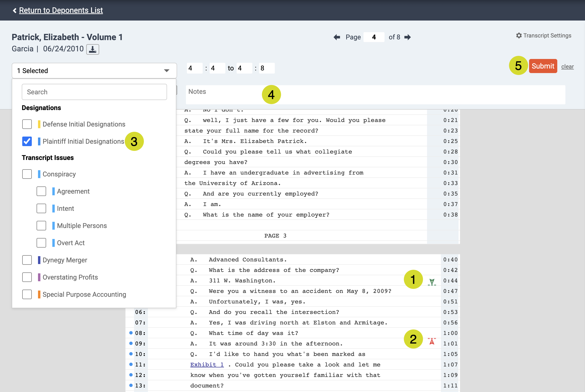Click the start line field of the range
The width and height of the screenshot is (585, 392).
217,68
